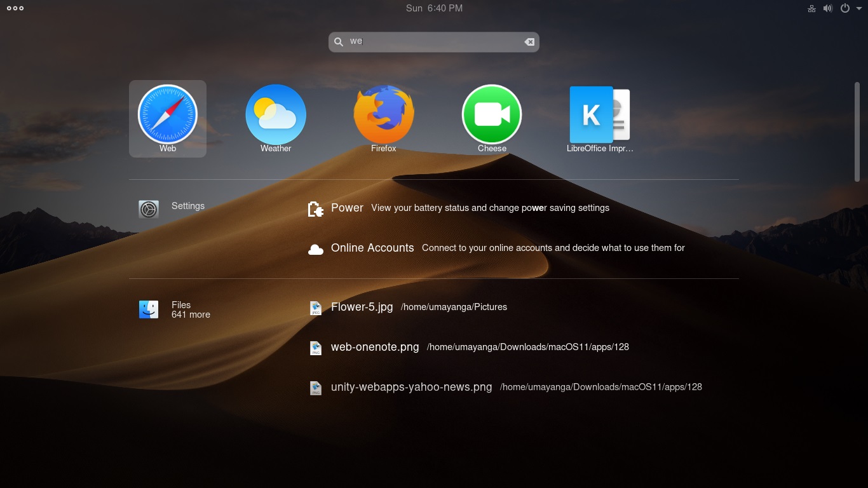Click 'View your battery status' description
Screen dimensions: 868x488
pos(490,208)
